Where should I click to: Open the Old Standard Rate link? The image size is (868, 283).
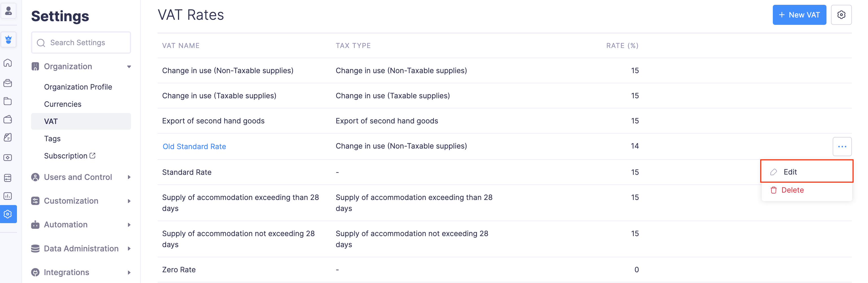click(x=194, y=147)
